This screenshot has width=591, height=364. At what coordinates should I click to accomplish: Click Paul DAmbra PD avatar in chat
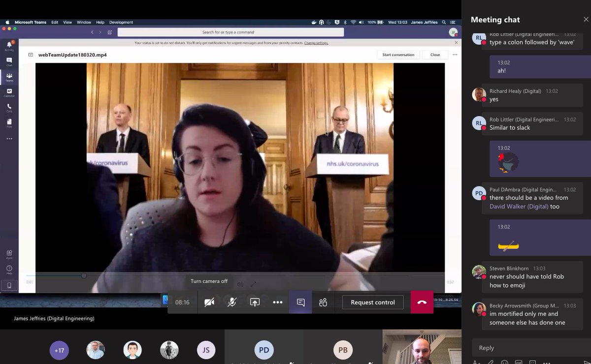[x=479, y=193]
